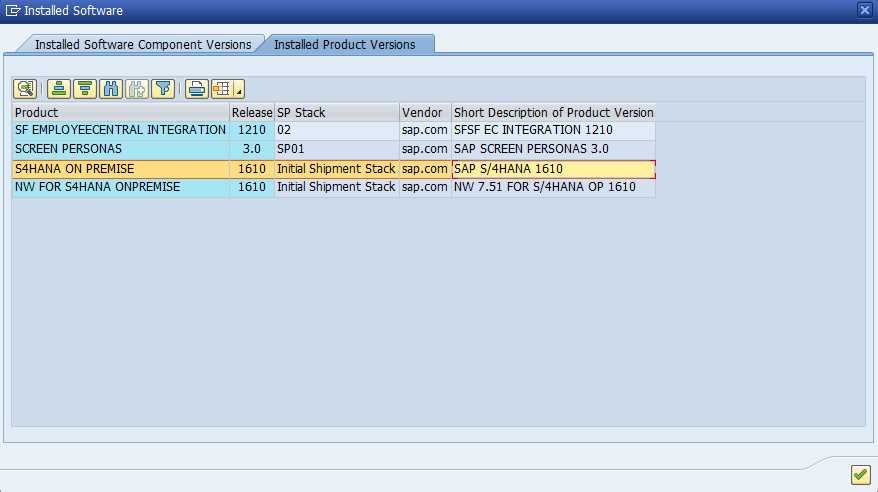878x492 pixels.
Task: Click sap.com in NW FOR S4HANA ONPREMISE row
Action: click(425, 187)
